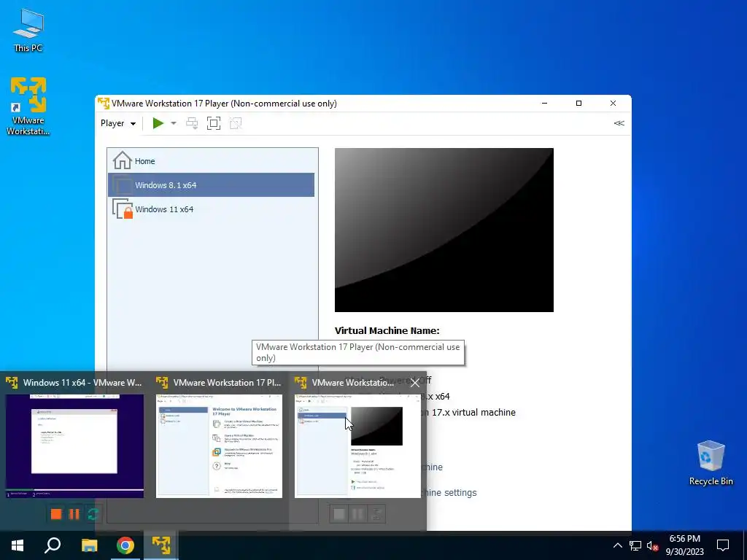This screenshot has width=747, height=560.
Task: Click the virtual machine settings link
Action: [449, 493]
